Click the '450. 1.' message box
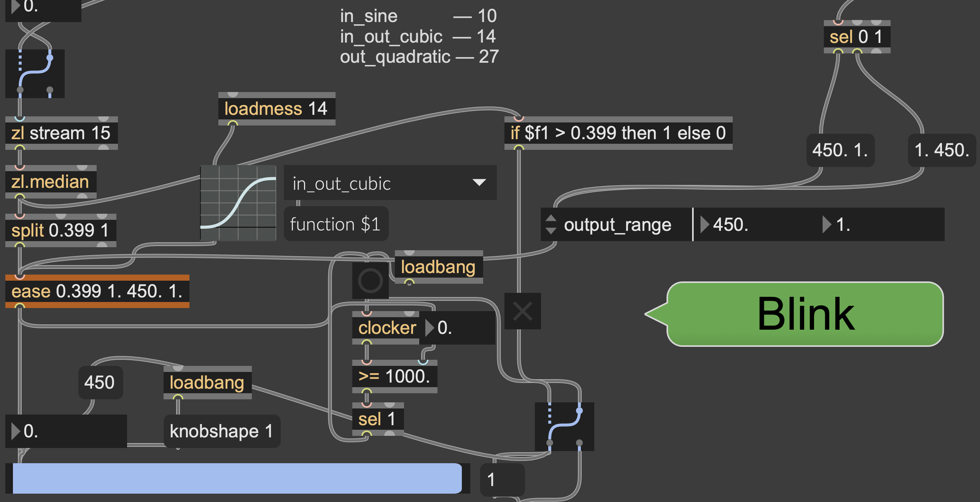980x502 pixels. click(840, 150)
